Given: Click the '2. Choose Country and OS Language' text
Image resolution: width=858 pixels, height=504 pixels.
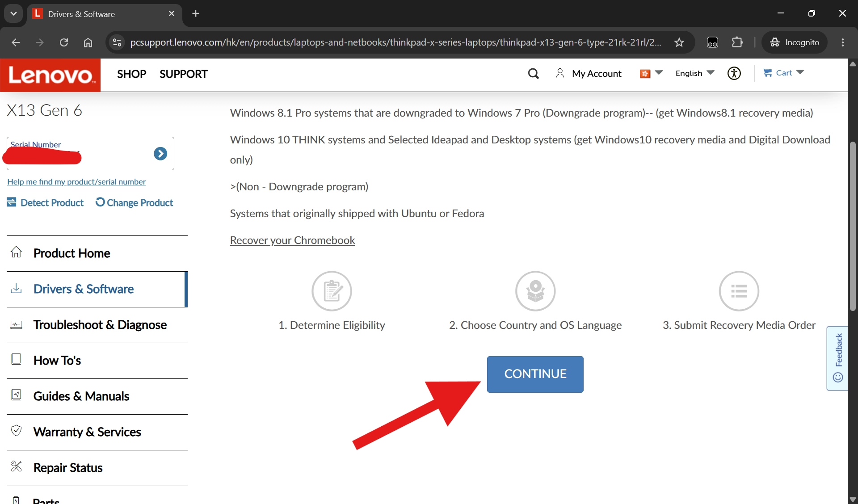Looking at the screenshot, I should tap(535, 325).
